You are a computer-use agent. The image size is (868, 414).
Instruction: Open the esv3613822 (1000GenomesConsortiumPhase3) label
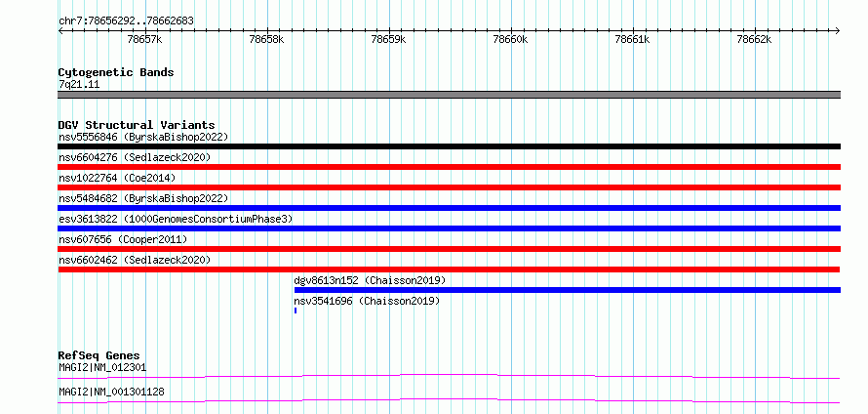[x=176, y=219]
